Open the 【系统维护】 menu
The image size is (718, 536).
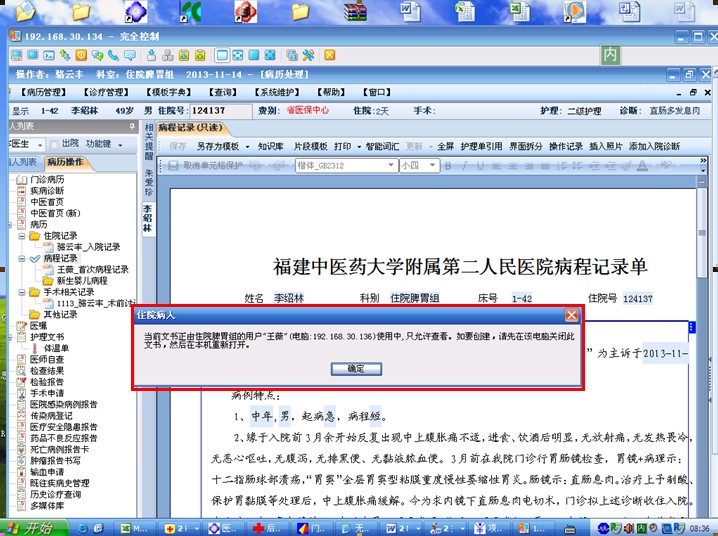coord(277,92)
